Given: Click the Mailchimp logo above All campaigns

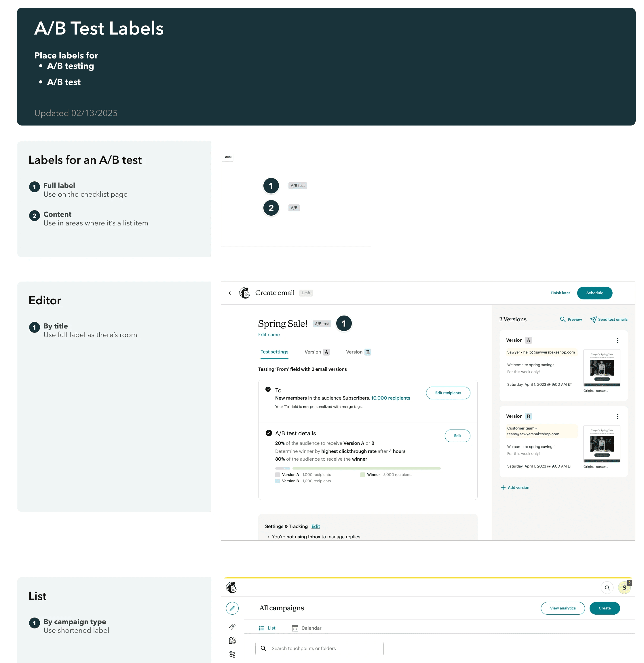Looking at the screenshot, I should click(231, 588).
